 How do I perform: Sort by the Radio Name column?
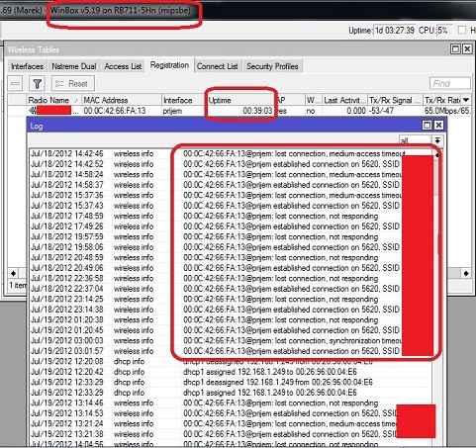coord(53,100)
